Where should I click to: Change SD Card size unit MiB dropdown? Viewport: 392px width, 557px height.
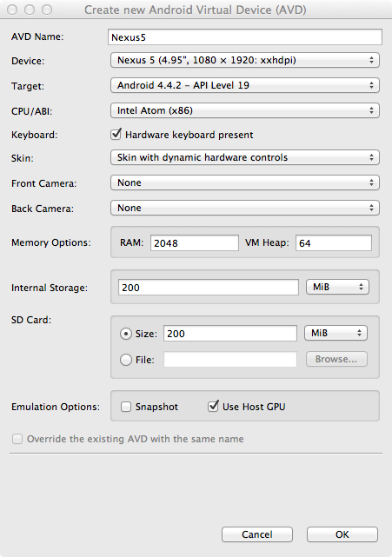[x=336, y=333]
